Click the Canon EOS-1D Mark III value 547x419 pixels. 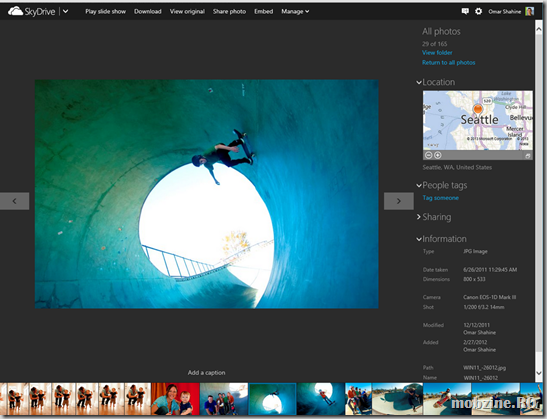point(489,297)
